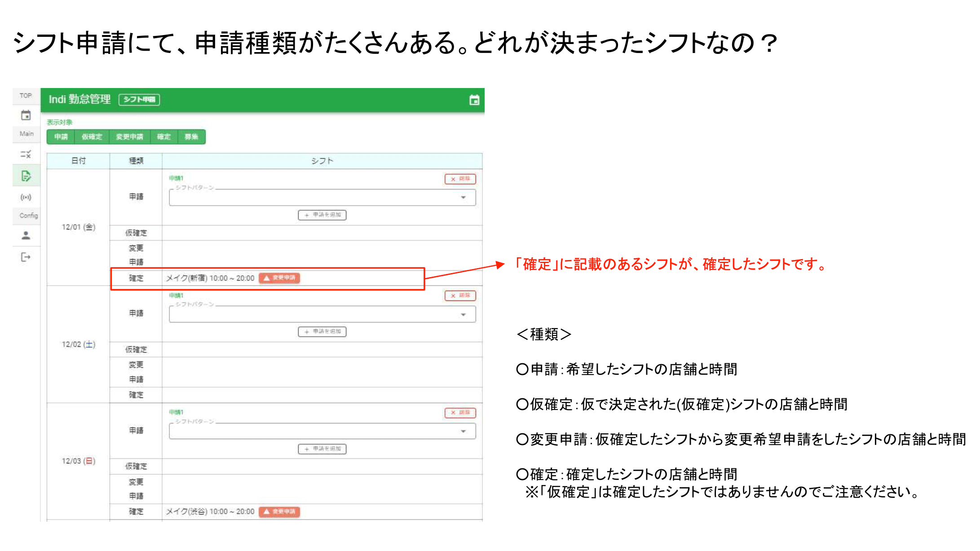
Task: Toggle the 仮確定 display filter
Action: [x=92, y=137]
